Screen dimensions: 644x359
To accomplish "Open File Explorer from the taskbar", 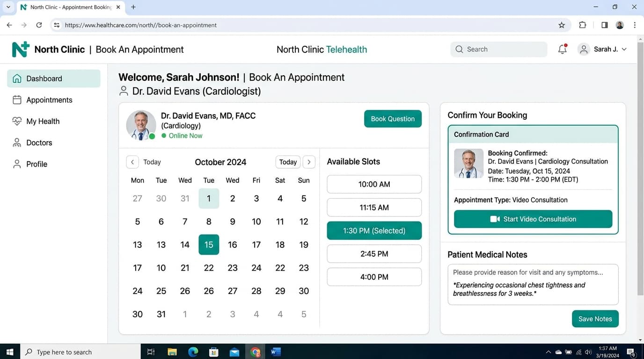I will pos(172,352).
